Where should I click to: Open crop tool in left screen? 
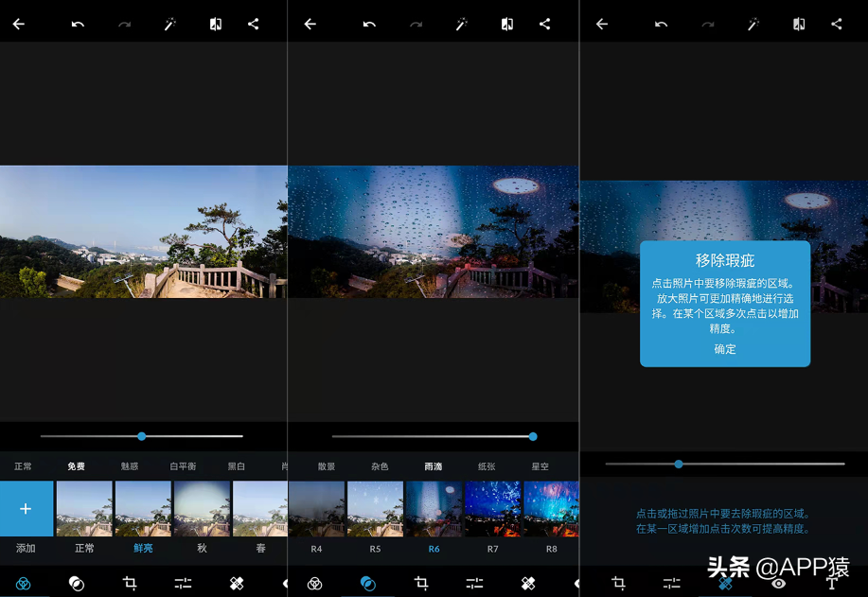click(130, 583)
